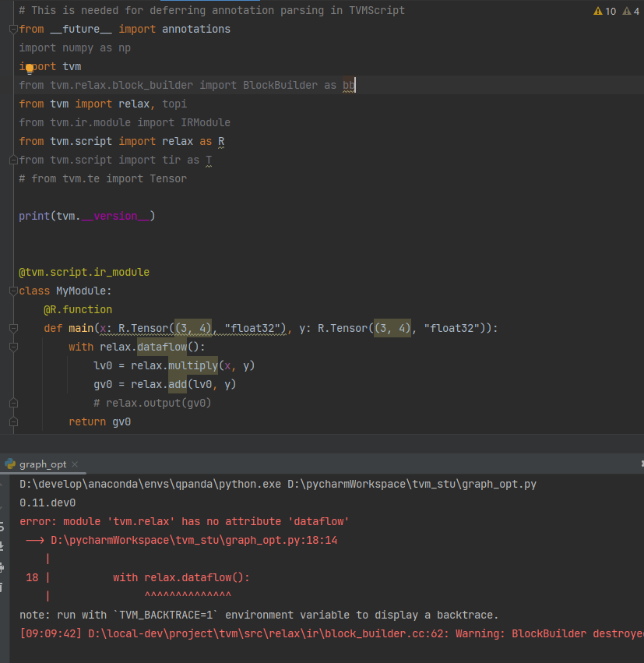644x663 pixels.
Task: Collapse the 'with relax.dataflow()' block
Action: 13,347
